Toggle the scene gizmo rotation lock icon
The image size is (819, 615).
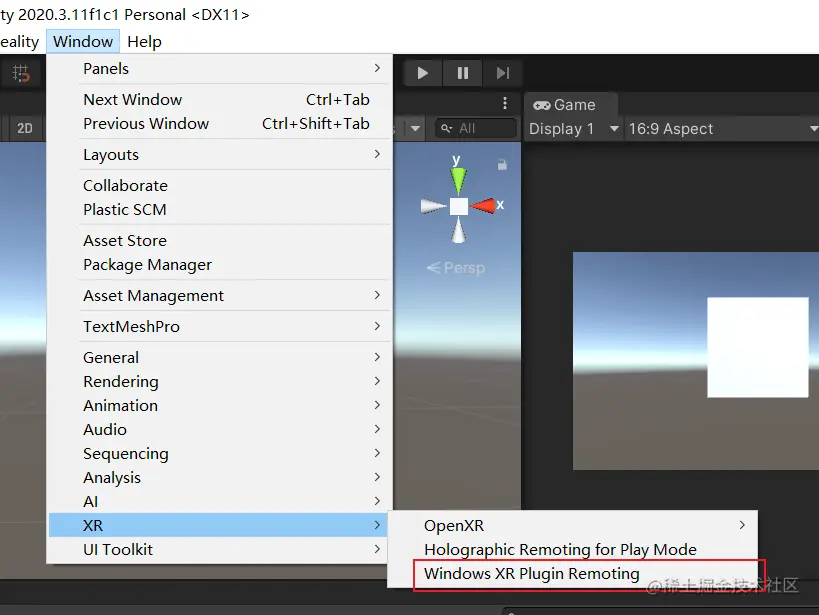pos(502,165)
